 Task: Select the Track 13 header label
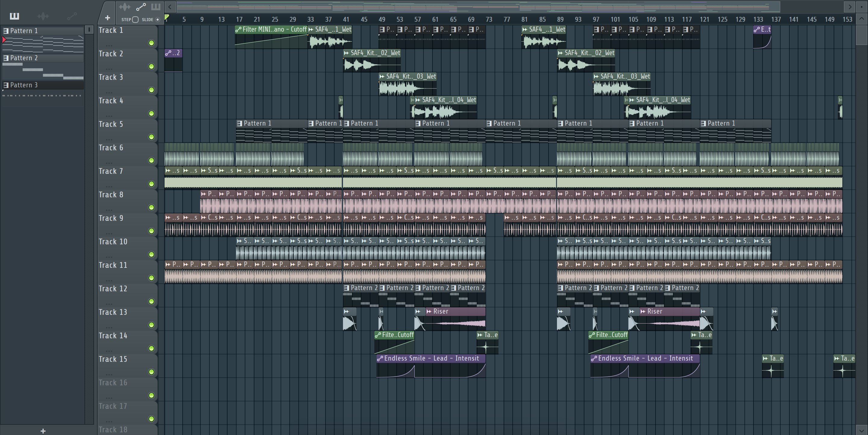tap(113, 312)
